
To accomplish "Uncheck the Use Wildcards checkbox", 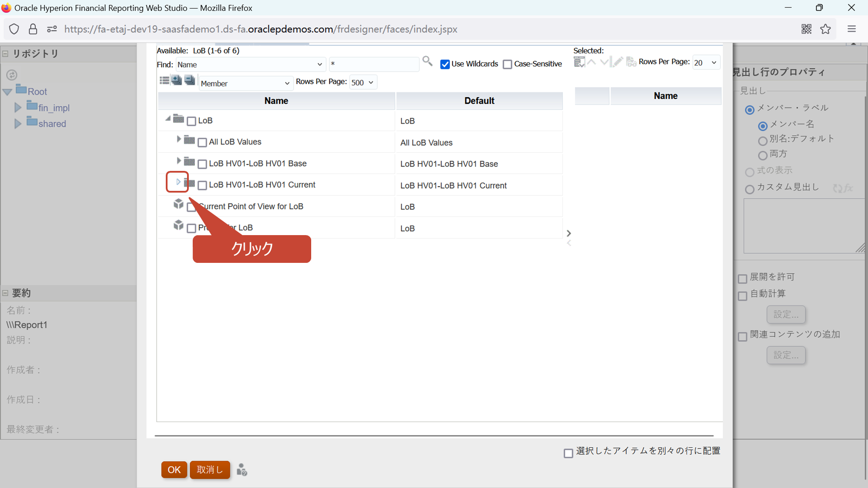I will (445, 64).
